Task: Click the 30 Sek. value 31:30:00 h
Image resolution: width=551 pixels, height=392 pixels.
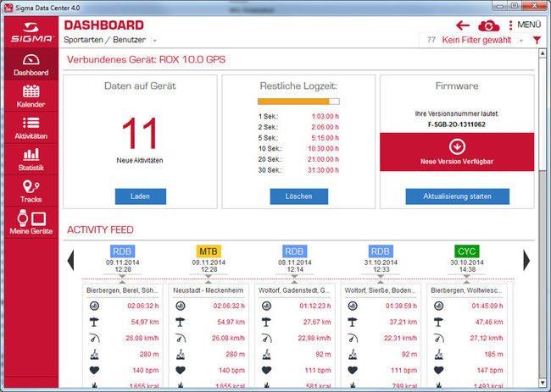Action: point(323,170)
